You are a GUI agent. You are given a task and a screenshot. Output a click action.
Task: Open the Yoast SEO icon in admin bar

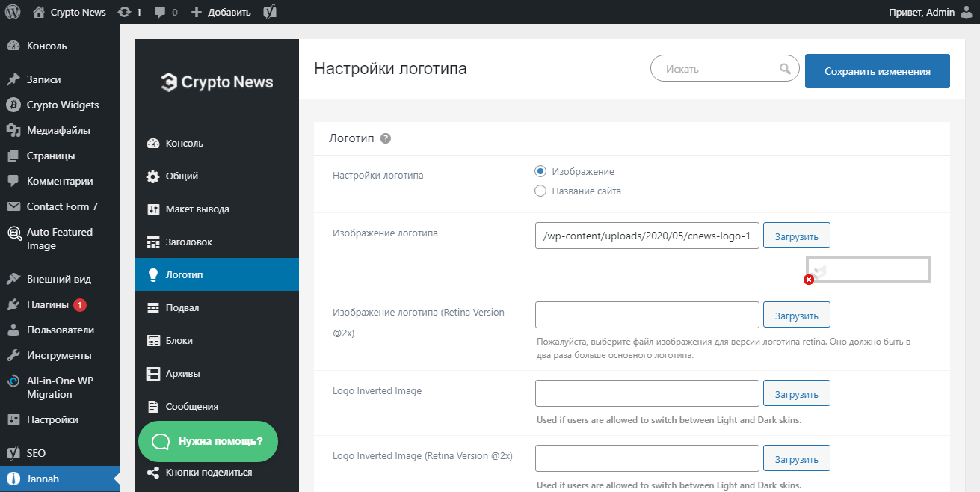271,12
